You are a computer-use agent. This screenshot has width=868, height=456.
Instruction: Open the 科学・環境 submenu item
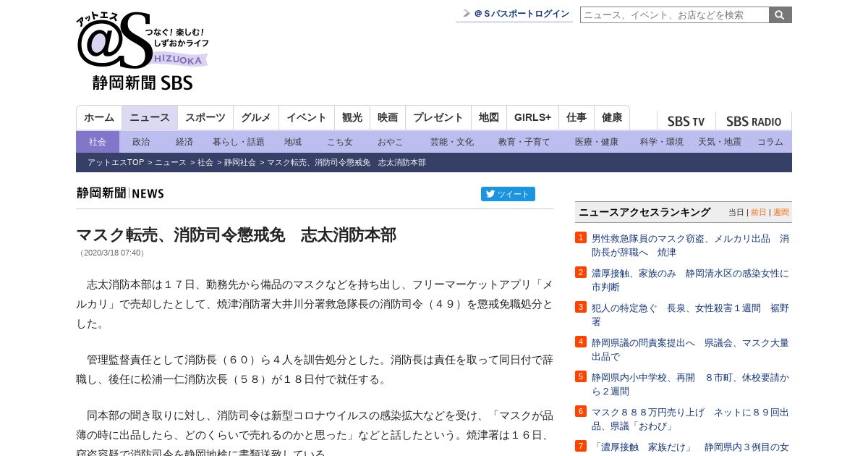pos(662,142)
